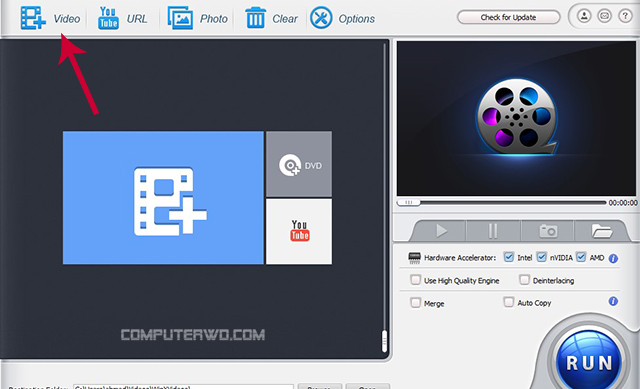
Task: Pause the preview video
Action: coord(493,231)
